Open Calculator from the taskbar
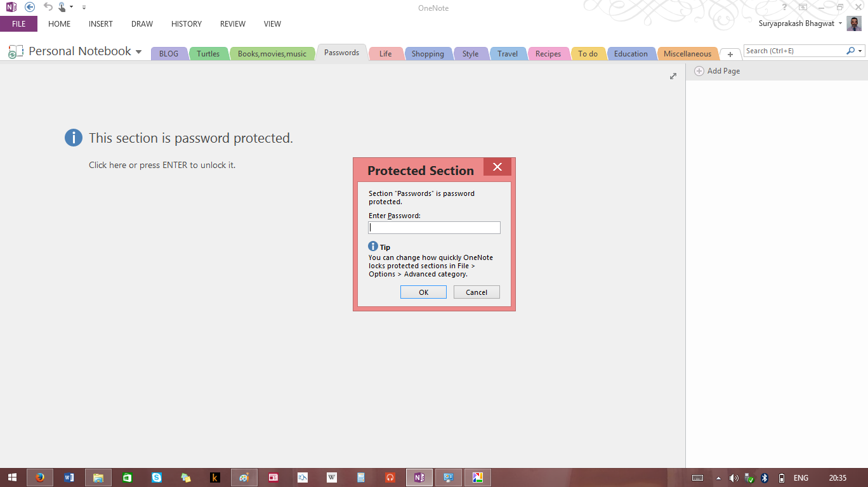Screen dimensions: 868x487 click(361, 477)
